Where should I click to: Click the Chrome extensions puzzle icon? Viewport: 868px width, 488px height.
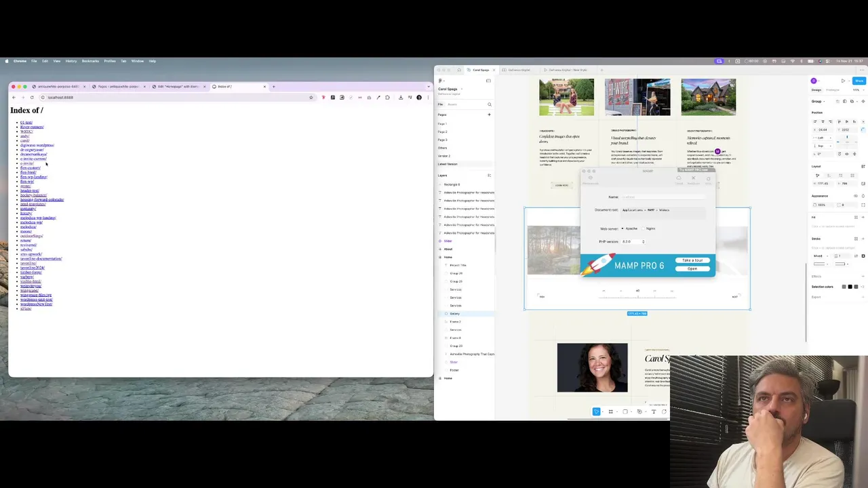(x=387, y=98)
